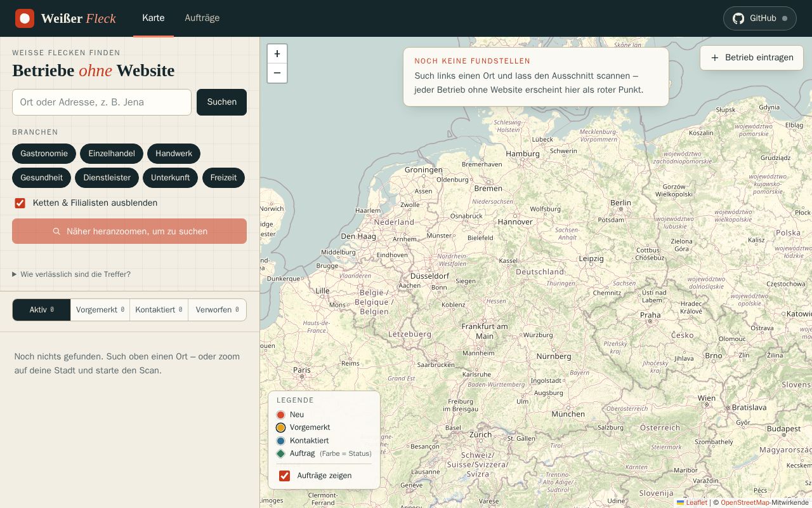Select the Aktiv status tab
Viewport: 812px width, 508px height.
(x=41, y=310)
